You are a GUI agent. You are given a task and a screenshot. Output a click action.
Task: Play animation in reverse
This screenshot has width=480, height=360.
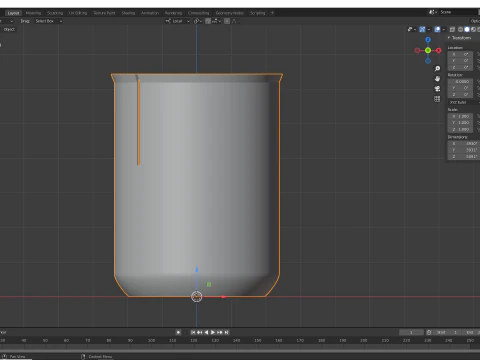tap(206, 332)
